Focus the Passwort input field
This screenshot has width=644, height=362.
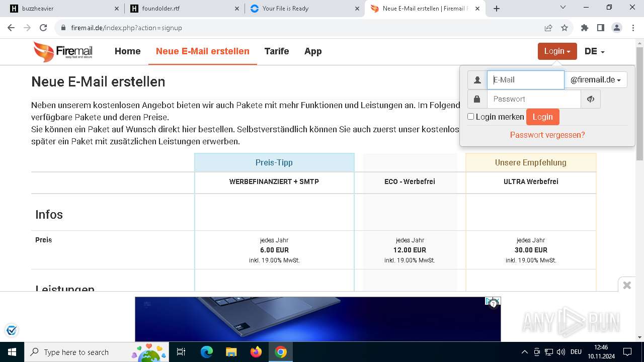click(534, 99)
